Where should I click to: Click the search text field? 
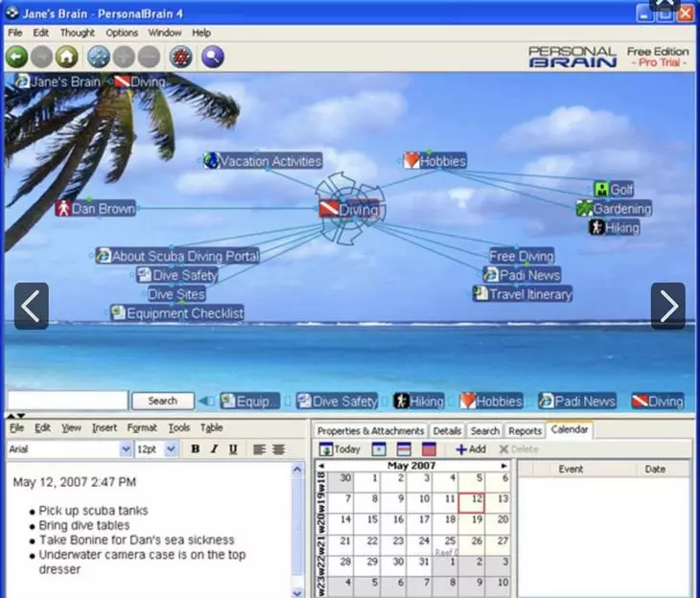(67, 401)
